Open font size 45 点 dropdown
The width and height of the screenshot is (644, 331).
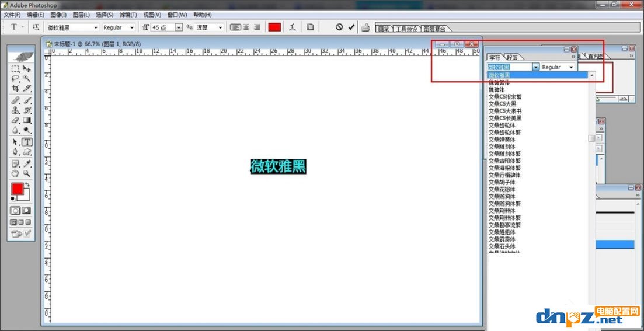178,27
